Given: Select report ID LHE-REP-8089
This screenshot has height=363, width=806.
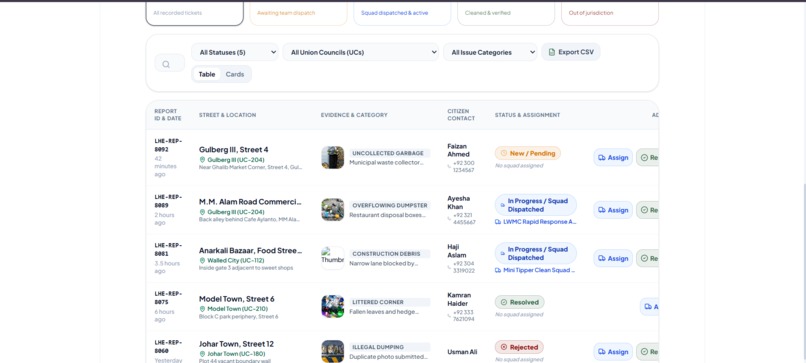Looking at the screenshot, I should click(x=169, y=201).
